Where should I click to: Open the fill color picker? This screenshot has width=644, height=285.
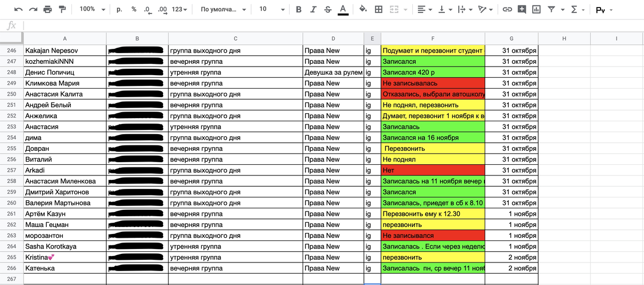pyautogui.click(x=364, y=10)
